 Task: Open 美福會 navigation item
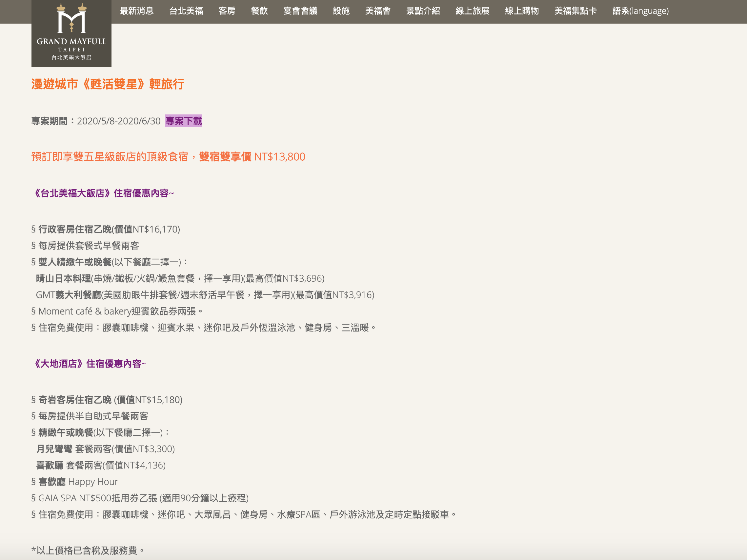[x=378, y=11]
